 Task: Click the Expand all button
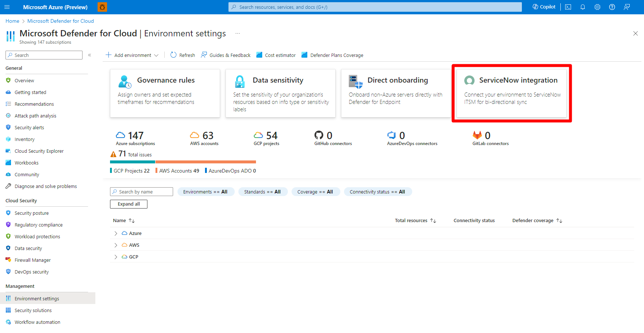[129, 204]
